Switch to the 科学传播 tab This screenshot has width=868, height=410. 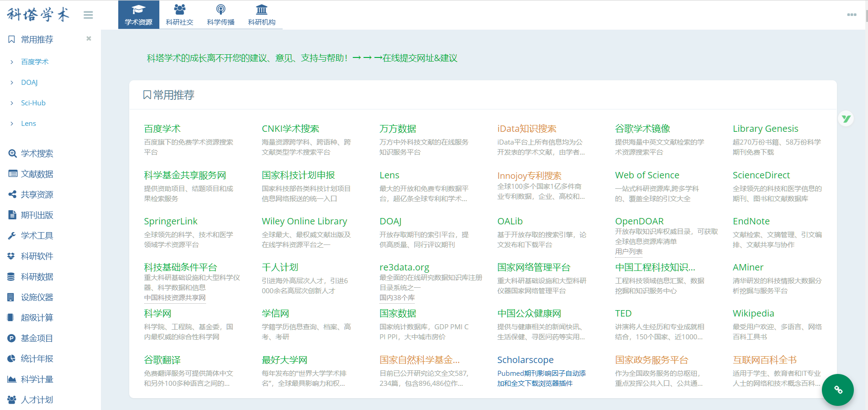tap(221, 15)
